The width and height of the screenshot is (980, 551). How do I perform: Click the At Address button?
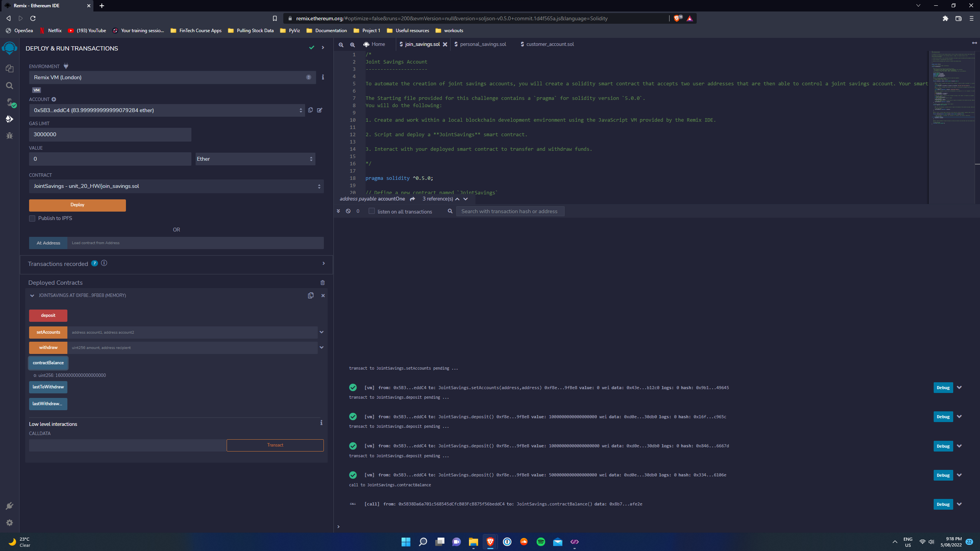pyautogui.click(x=48, y=243)
